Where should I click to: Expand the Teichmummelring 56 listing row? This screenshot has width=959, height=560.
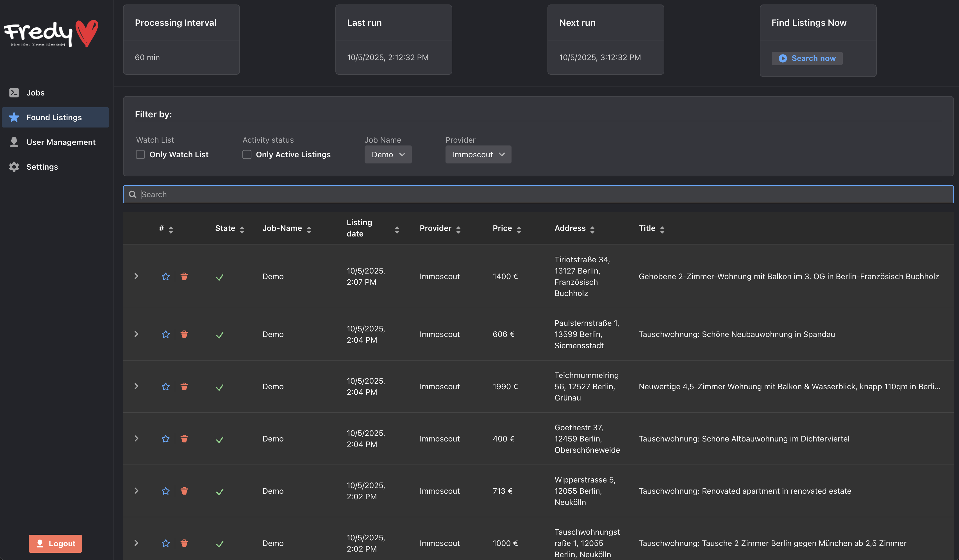pyautogui.click(x=136, y=386)
